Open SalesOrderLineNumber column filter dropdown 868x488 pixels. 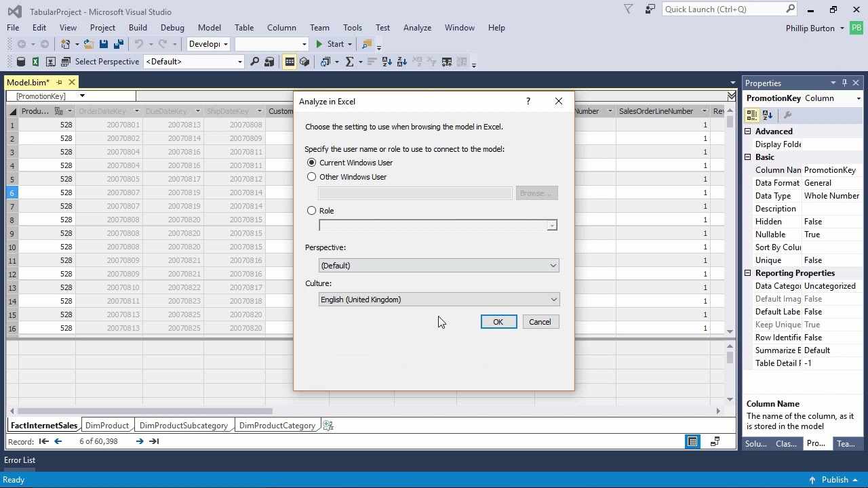tap(704, 111)
